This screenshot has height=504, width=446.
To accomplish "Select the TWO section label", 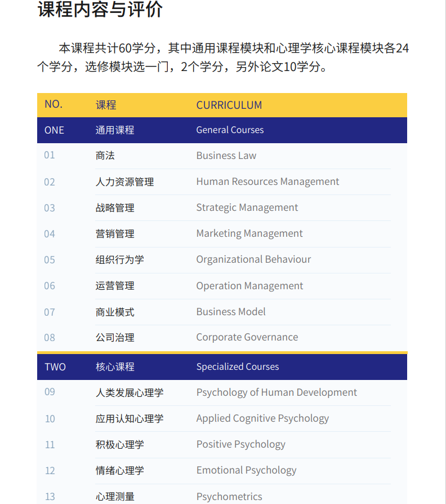I will click(55, 367).
